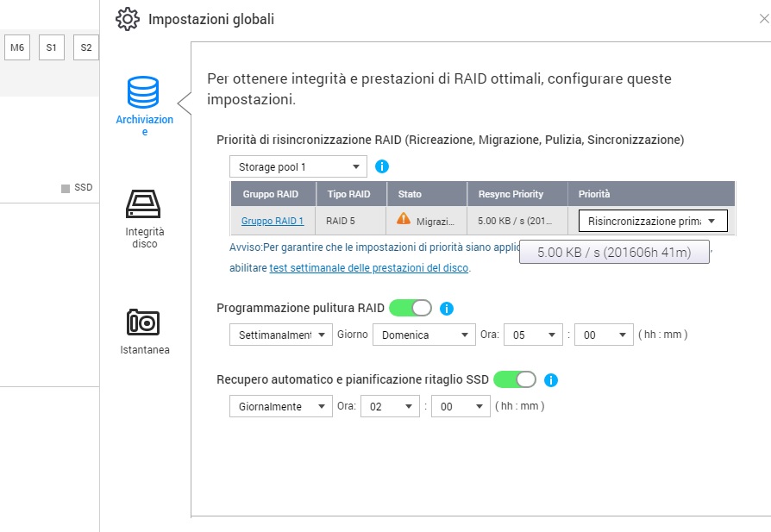Expand the Risincronizzazione priority dropdown
The image size is (771, 532).
click(652, 221)
